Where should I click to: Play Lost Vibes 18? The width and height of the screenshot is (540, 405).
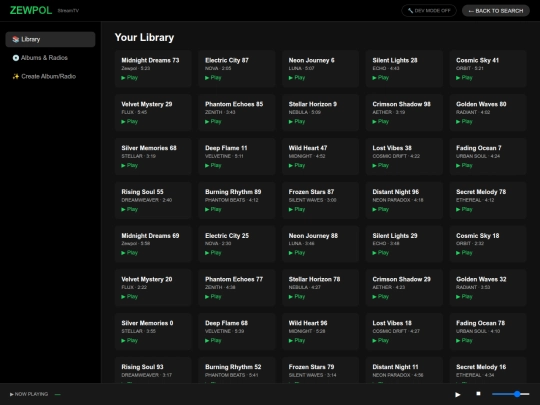click(x=381, y=341)
